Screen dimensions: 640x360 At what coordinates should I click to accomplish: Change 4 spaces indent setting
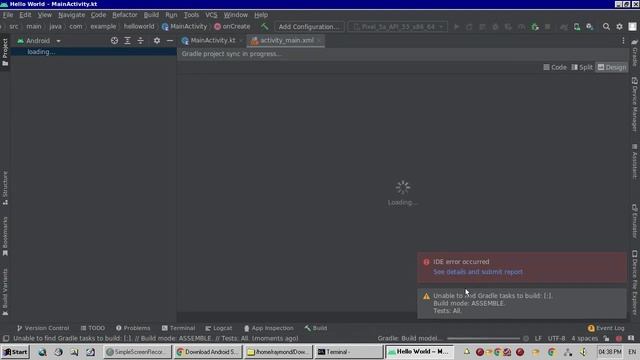pyautogui.click(x=584, y=338)
